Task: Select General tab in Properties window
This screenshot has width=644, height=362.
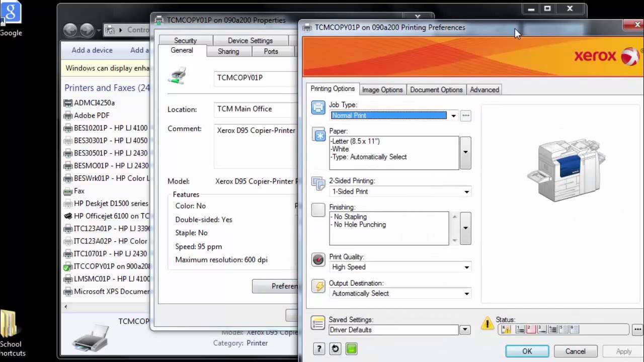Action: pos(182,50)
